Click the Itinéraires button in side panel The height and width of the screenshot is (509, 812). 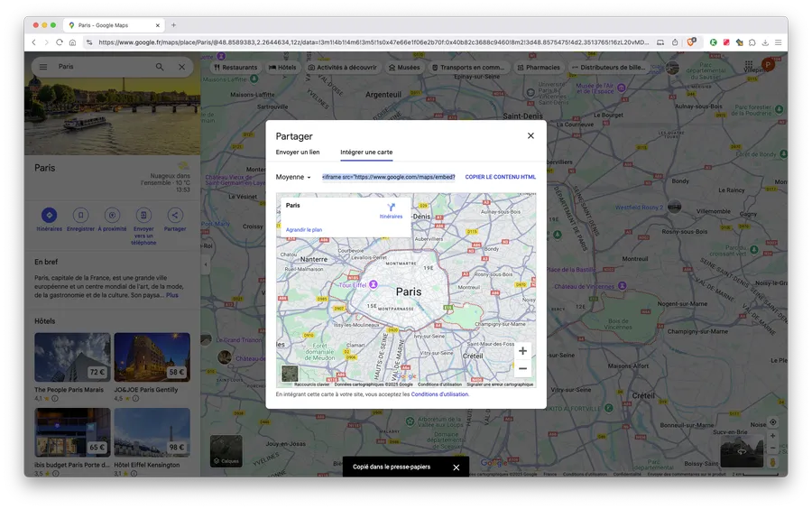[x=50, y=219]
